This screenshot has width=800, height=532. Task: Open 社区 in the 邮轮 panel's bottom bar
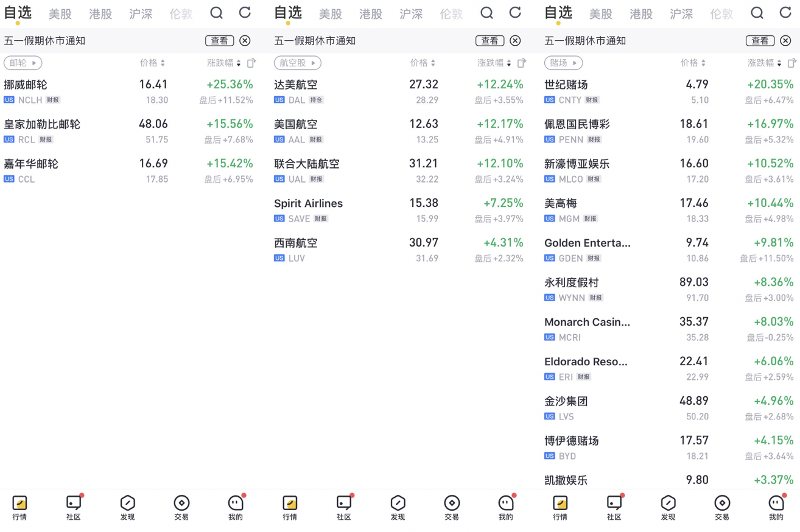74,508
